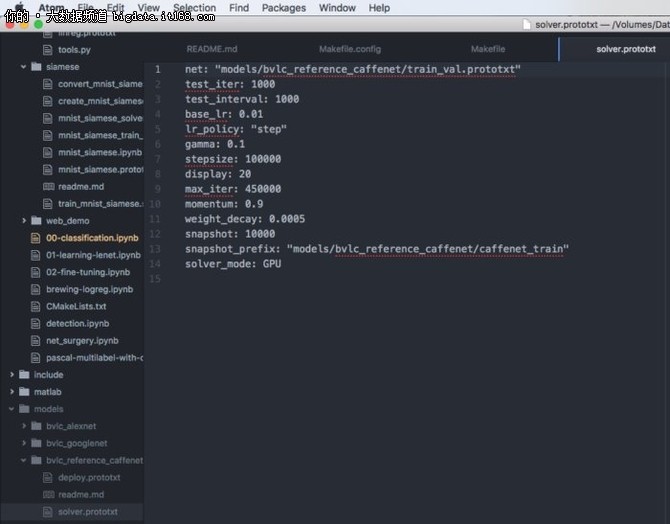Viewport: 670px width, 524px height.
Task: Expand the web_demo folder chevron
Action: (x=24, y=221)
